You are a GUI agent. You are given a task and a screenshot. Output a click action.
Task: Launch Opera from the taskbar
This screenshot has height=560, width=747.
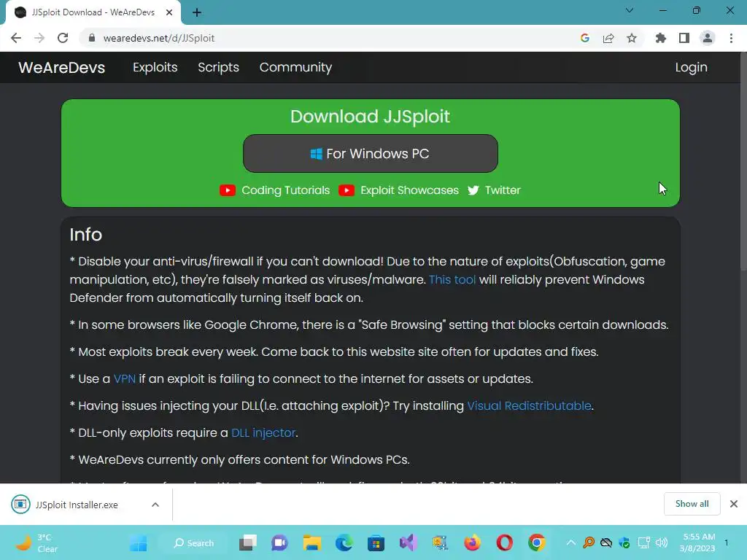505,542
